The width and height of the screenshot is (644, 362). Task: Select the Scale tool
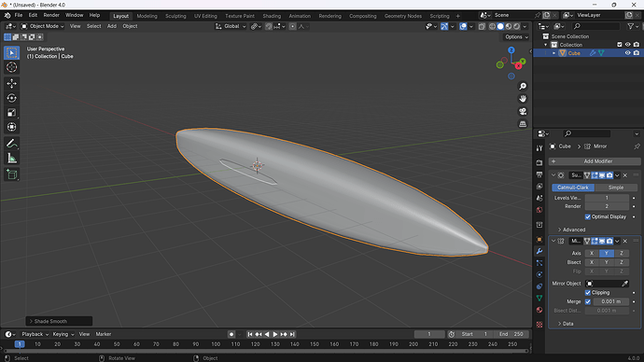[11, 113]
